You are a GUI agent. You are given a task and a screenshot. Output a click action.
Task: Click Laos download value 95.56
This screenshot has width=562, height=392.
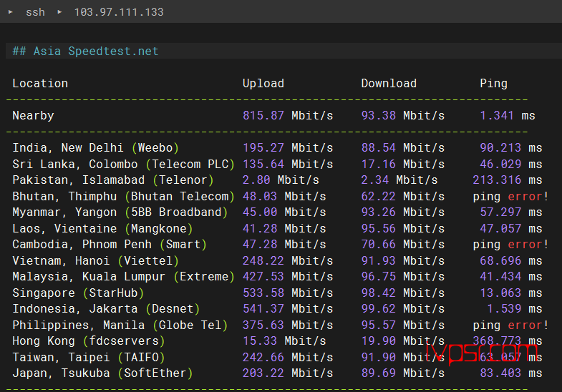379,229
